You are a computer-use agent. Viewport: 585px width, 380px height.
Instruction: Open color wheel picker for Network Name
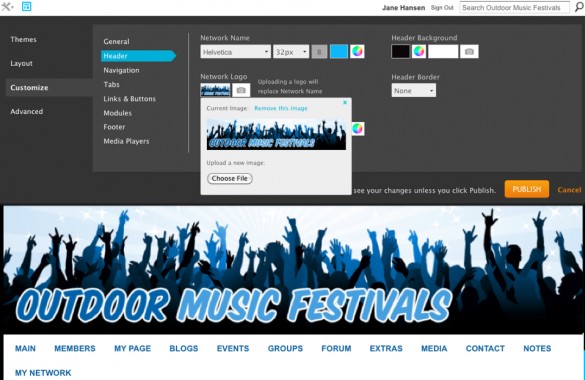(357, 51)
